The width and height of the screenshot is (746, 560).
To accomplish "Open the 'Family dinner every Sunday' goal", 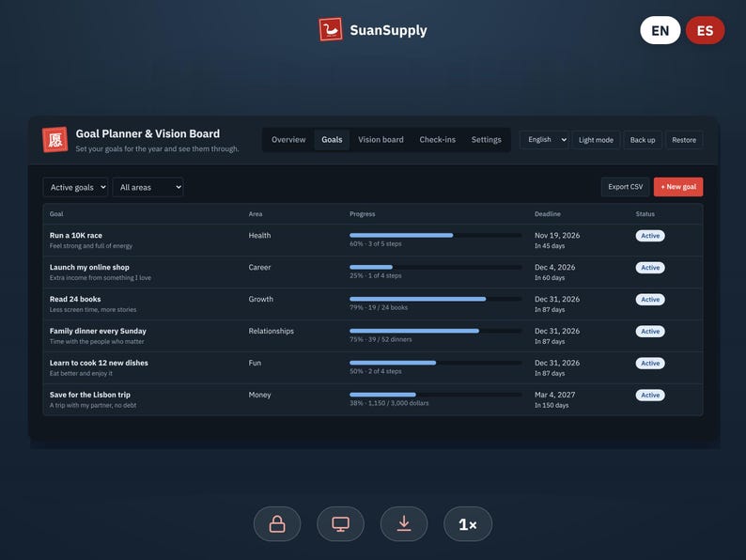I will tap(98, 331).
